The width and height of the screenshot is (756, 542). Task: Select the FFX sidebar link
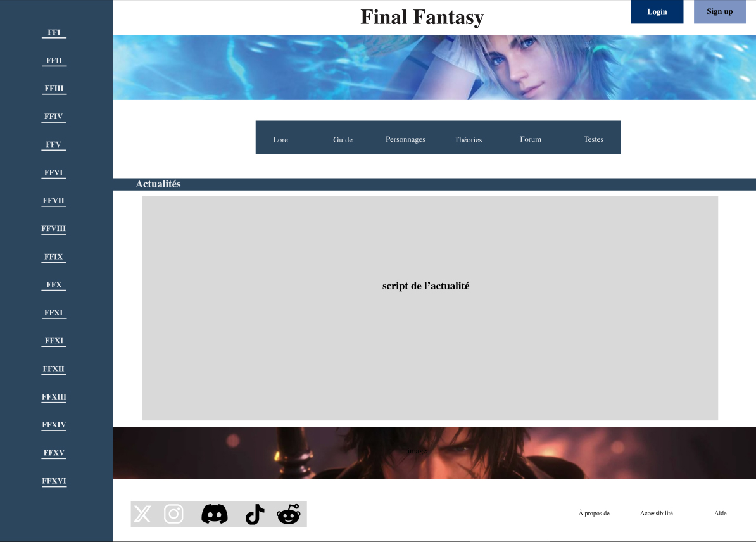coord(54,285)
